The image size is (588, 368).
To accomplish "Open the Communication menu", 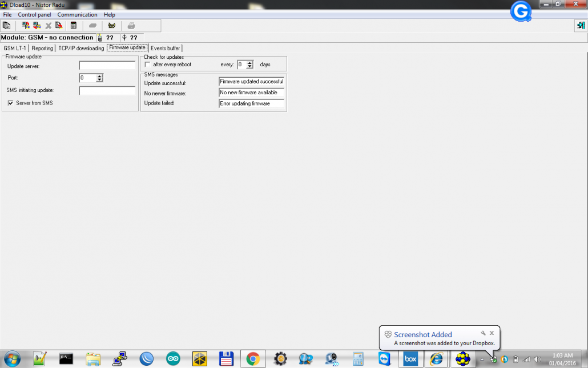I will [77, 15].
